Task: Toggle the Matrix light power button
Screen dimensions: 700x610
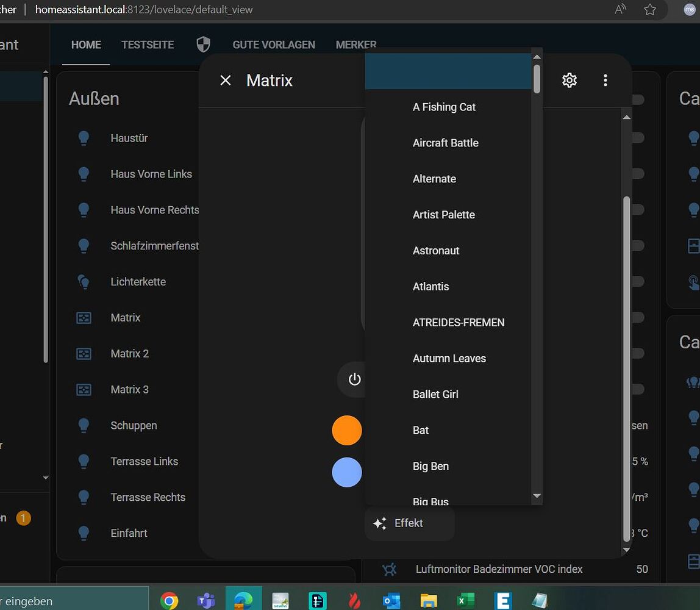Action: pyautogui.click(x=354, y=379)
